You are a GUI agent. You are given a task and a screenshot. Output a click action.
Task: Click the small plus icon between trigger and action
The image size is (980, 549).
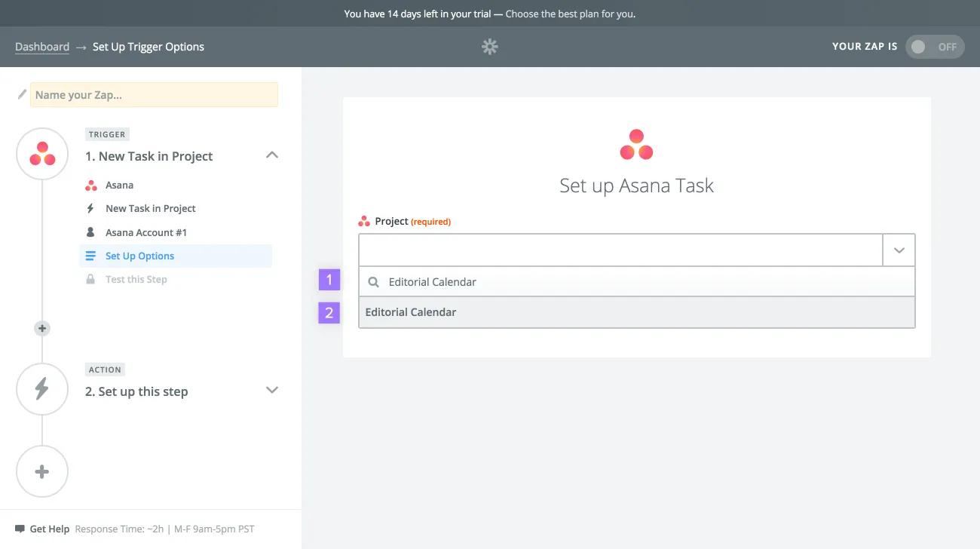coord(41,328)
